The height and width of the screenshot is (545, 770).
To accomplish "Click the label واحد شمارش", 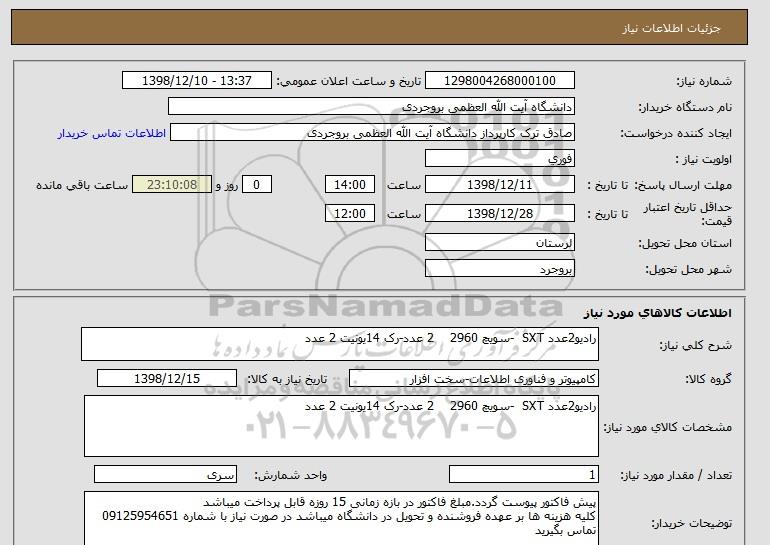I will point(291,475).
